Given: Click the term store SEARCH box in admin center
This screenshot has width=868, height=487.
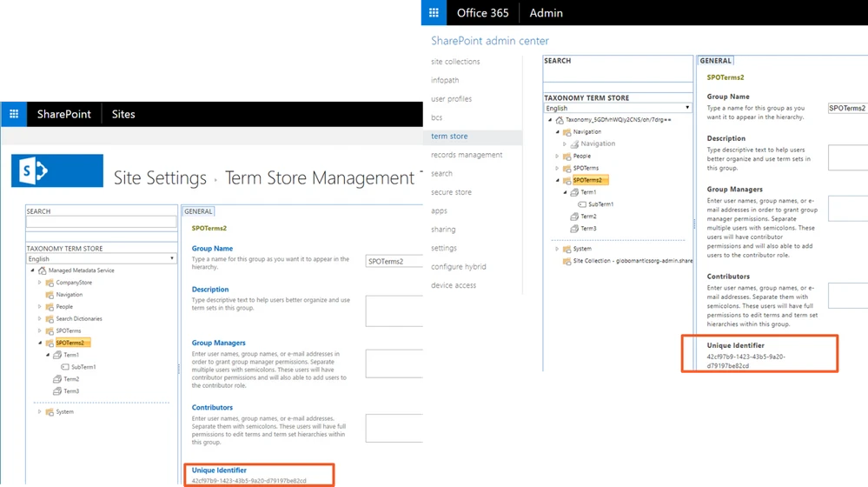Looking at the screenshot, I should 618,74.
